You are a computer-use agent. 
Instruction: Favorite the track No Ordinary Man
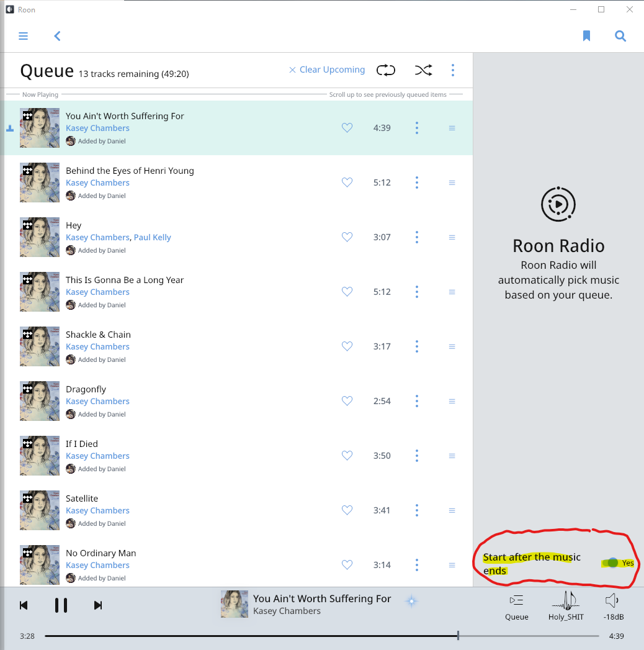pyautogui.click(x=347, y=565)
